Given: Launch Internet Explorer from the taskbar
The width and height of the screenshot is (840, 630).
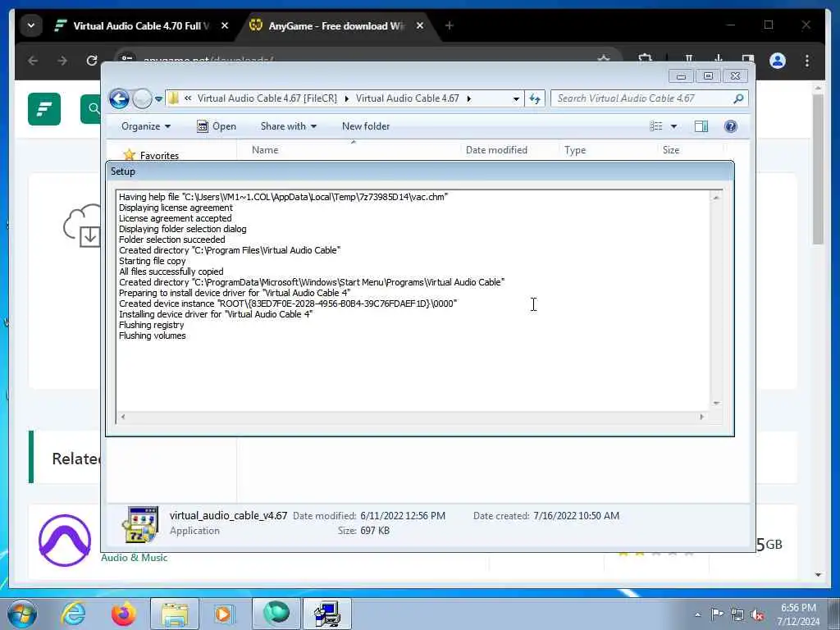Looking at the screenshot, I should tap(73, 614).
